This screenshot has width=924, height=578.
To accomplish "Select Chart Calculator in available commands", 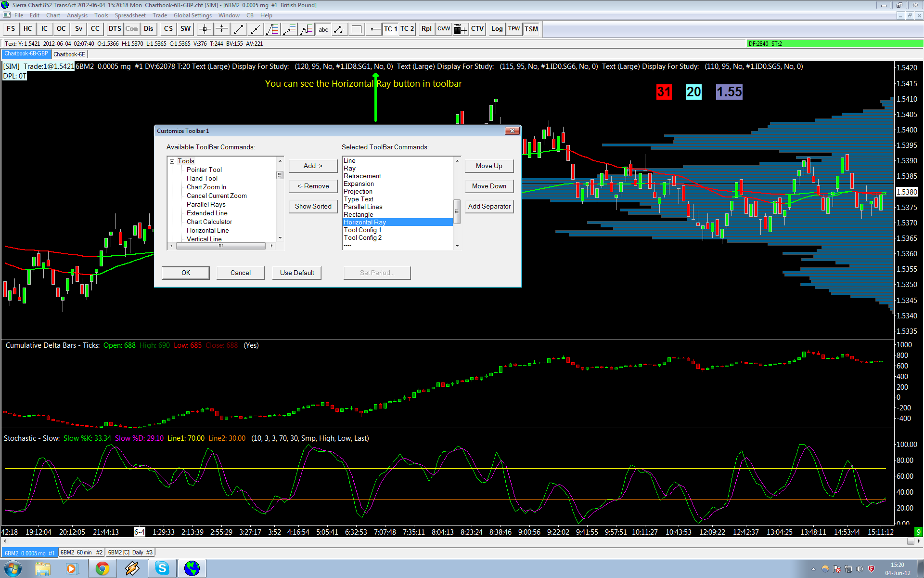I will (209, 222).
